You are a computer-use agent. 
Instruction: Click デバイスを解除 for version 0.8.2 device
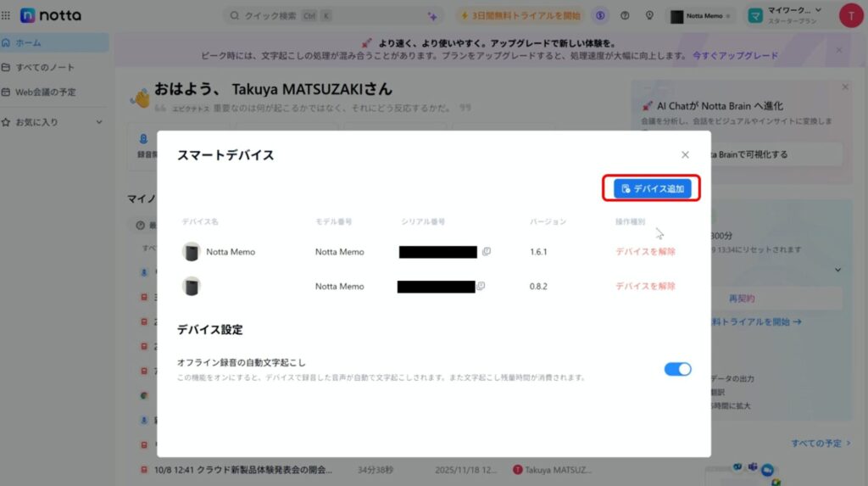tap(645, 287)
